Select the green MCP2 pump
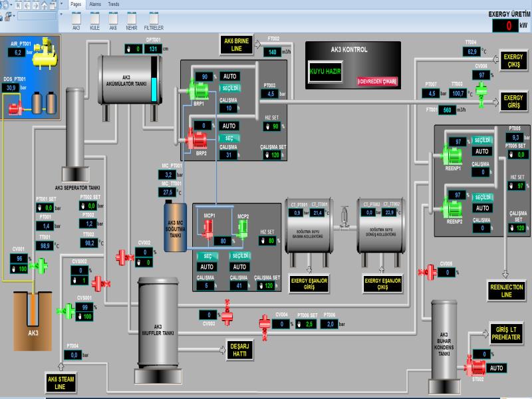Screen dimensions: 532x399 click(243, 229)
